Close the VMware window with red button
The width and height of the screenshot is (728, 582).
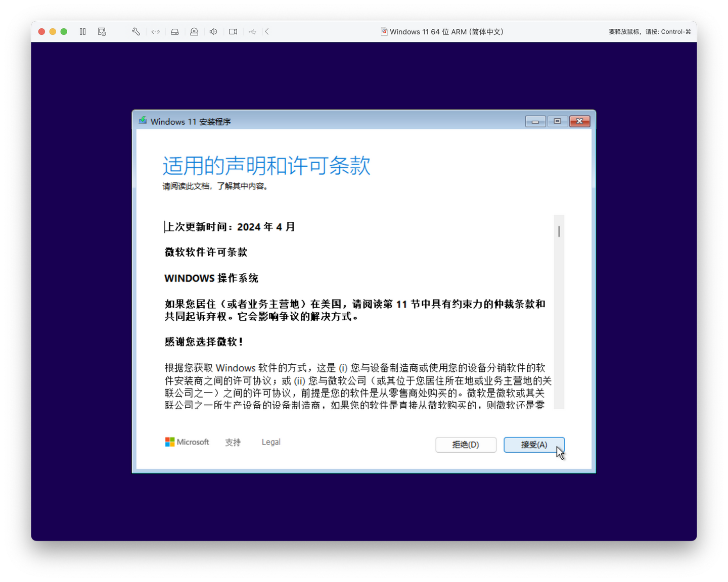tap(41, 32)
